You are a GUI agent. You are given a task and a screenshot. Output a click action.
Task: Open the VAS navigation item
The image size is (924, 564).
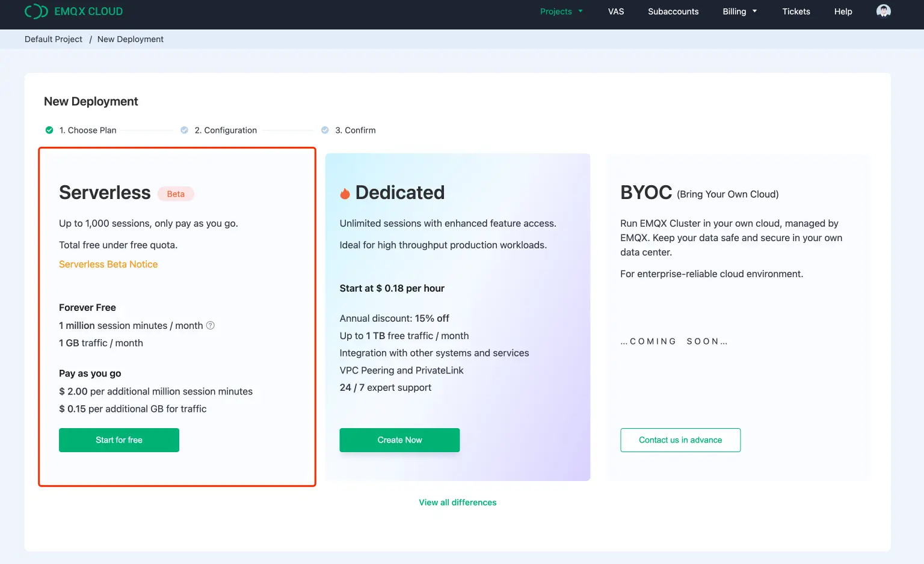(615, 11)
